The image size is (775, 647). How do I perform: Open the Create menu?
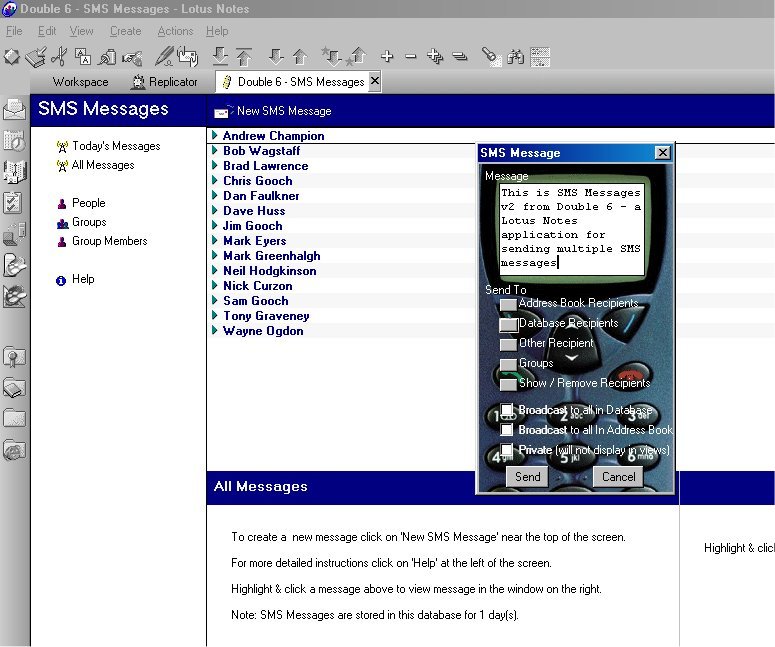[126, 31]
